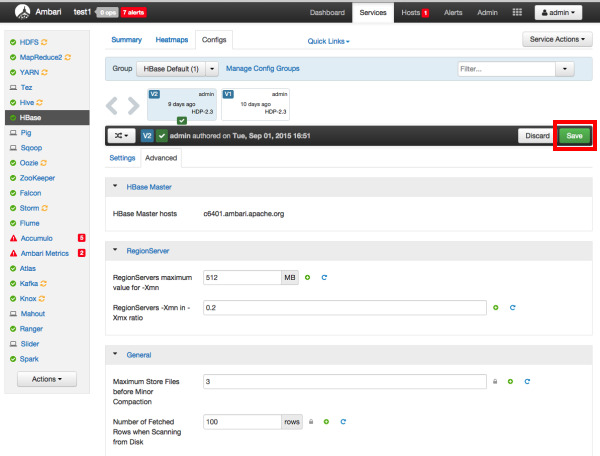Click undo icon for Number of Fetched Rows
The height and width of the screenshot is (456, 600).
[343, 422]
